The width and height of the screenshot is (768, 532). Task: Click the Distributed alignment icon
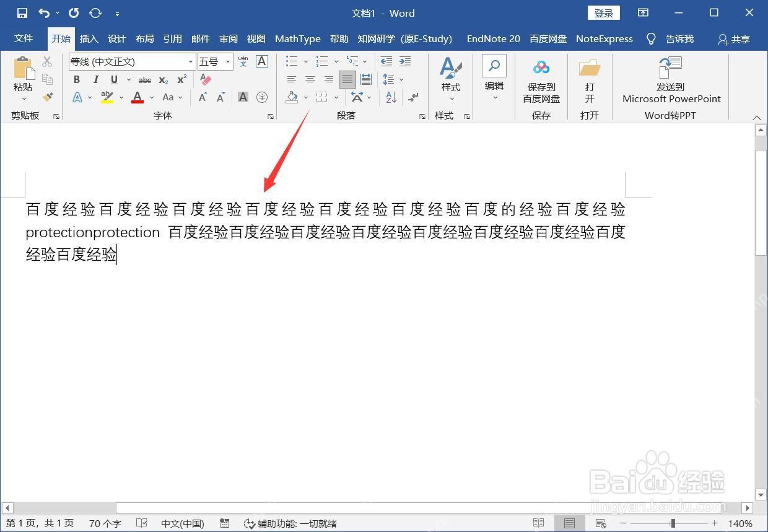[365, 79]
